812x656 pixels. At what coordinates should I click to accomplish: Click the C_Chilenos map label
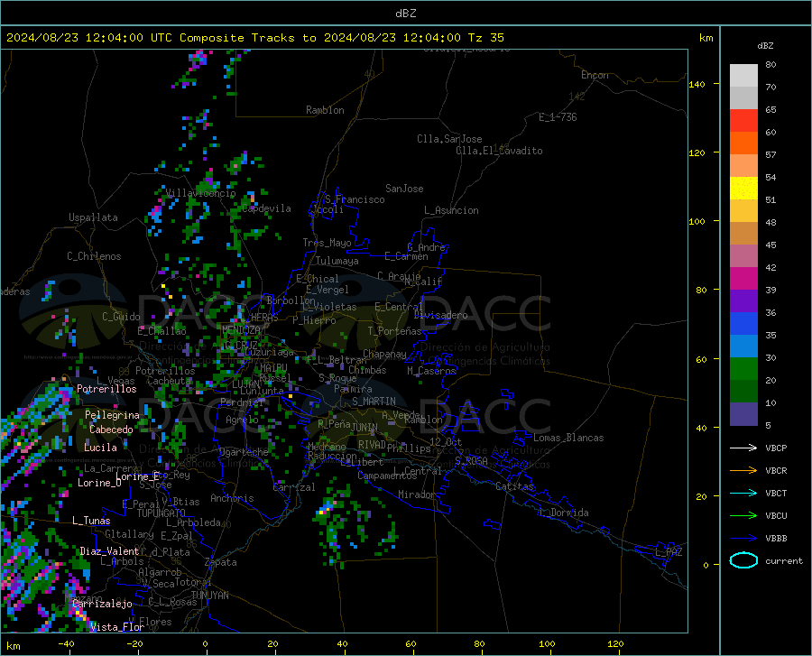(x=94, y=256)
